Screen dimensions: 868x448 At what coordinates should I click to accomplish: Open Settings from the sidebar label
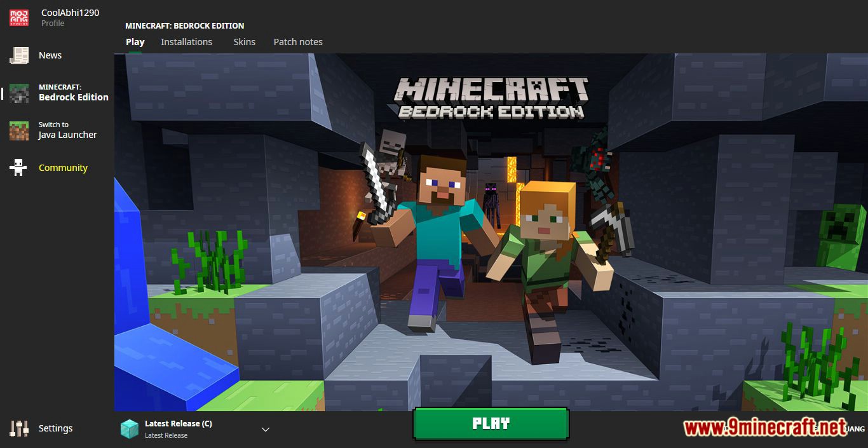[x=55, y=428]
